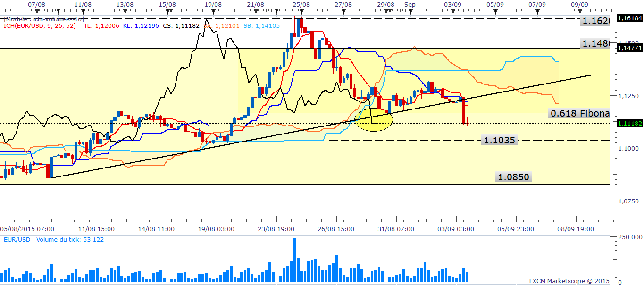The height and width of the screenshot is (285, 644).
Task: Click the 1.1480 resistance level label
Action: click(596, 43)
